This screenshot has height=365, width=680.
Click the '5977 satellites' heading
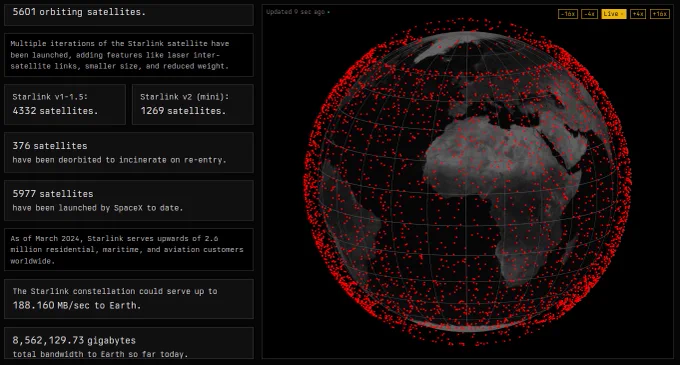52,194
